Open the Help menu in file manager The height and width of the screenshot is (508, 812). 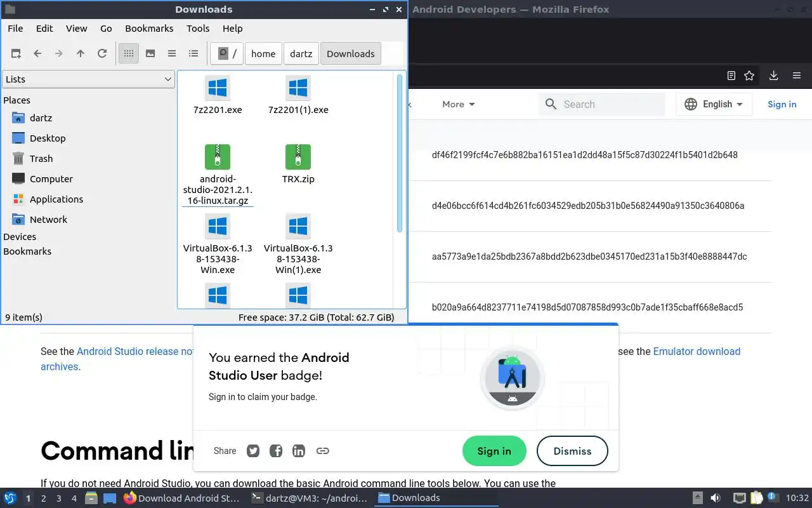pyautogui.click(x=233, y=29)
